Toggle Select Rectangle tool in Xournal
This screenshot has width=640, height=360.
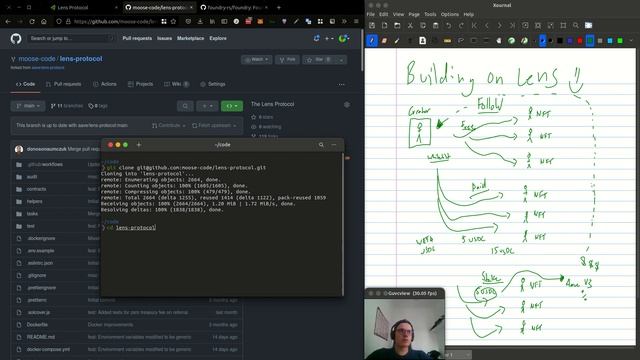pos(473,40)
